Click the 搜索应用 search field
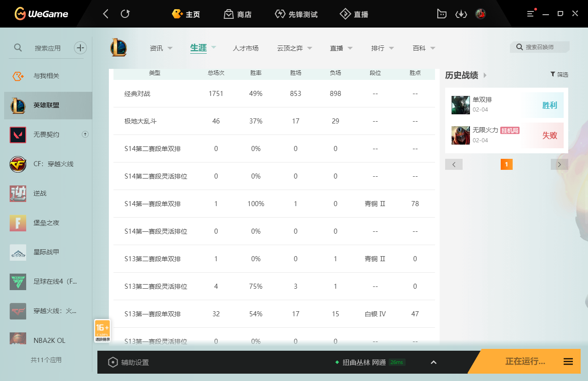588x381 pixels. click(x=48, y=48)
